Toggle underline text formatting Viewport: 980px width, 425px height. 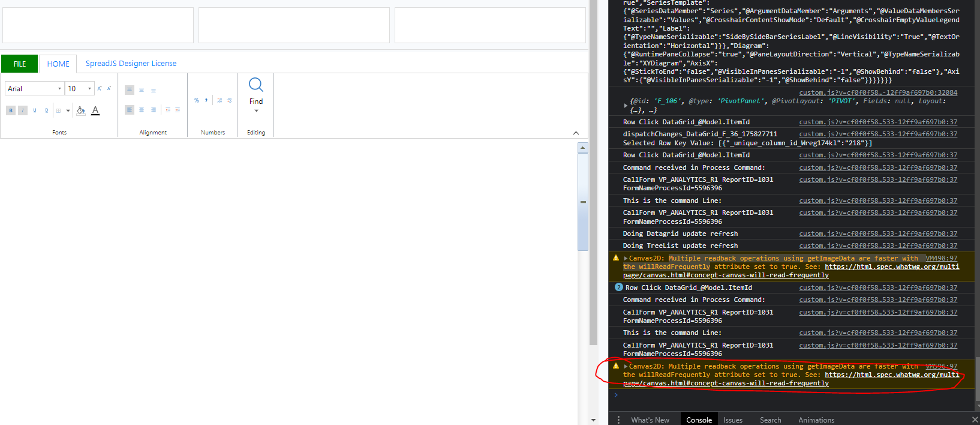(35, 110)
